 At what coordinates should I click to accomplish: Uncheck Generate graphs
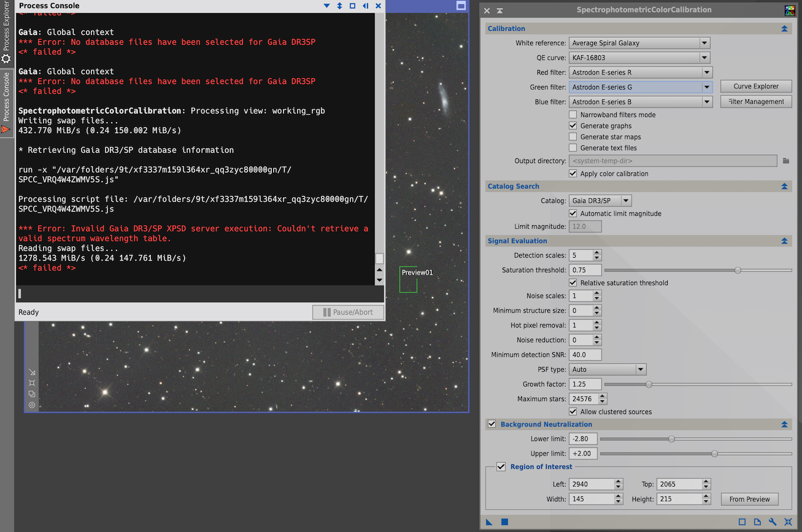573,126
